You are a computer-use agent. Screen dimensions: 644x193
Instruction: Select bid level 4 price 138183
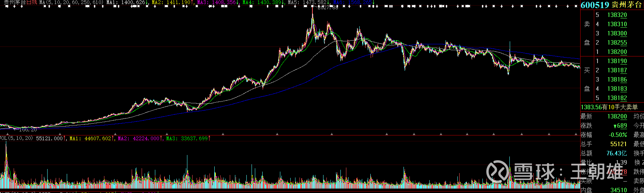click(x=617, y=89)
